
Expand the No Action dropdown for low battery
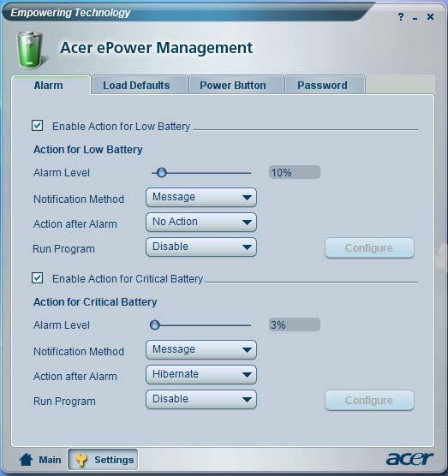tap(201, 223)
